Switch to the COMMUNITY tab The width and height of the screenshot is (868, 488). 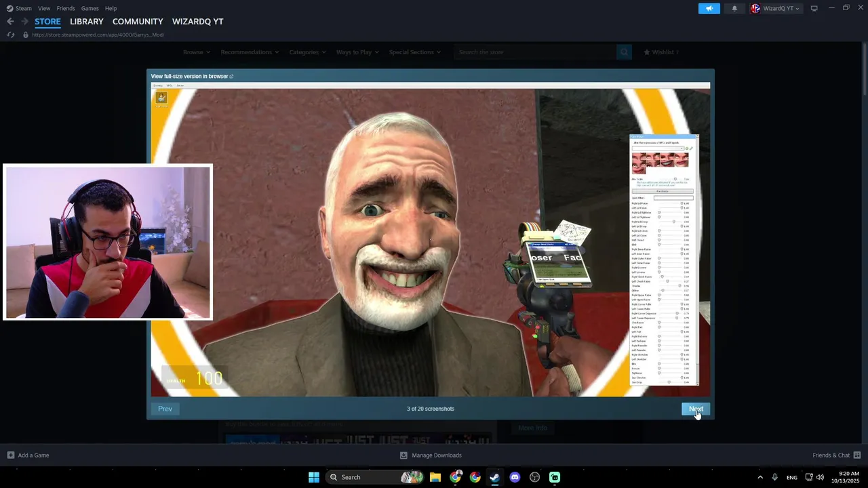click(x=138, y=22)
